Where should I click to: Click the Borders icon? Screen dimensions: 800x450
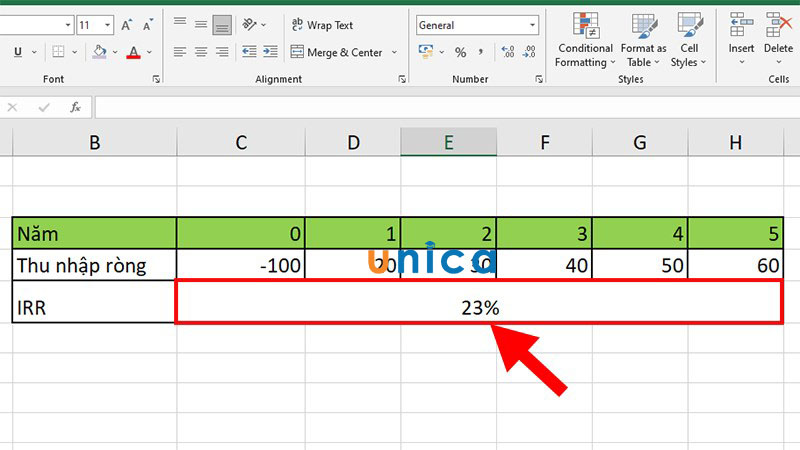pyautogui.click(x=58, y=52)
